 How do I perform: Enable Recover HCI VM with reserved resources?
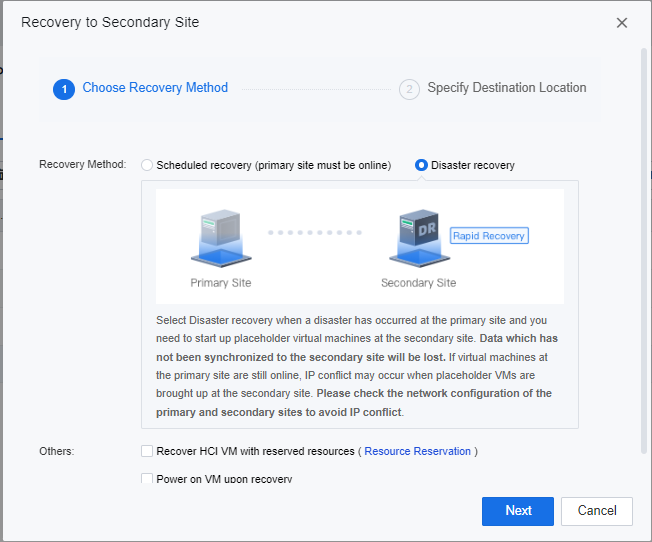click(148, 451)
